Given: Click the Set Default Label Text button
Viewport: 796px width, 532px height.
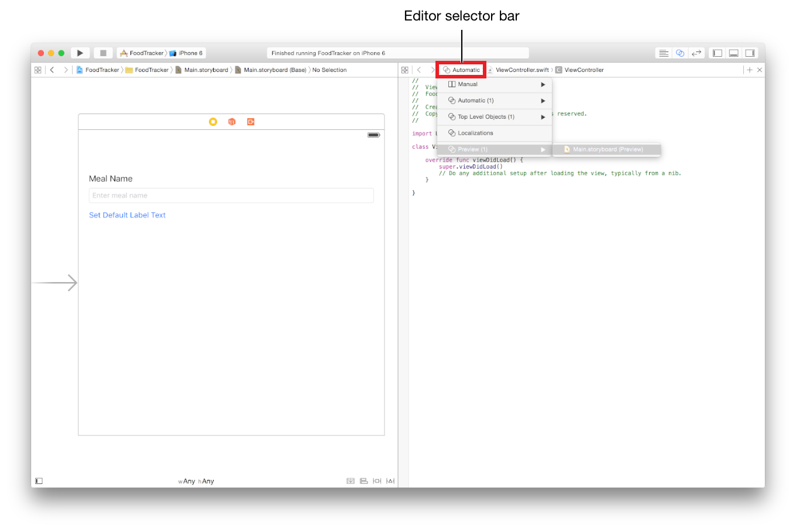Looking at the screenshot, I should coord(127,215).
